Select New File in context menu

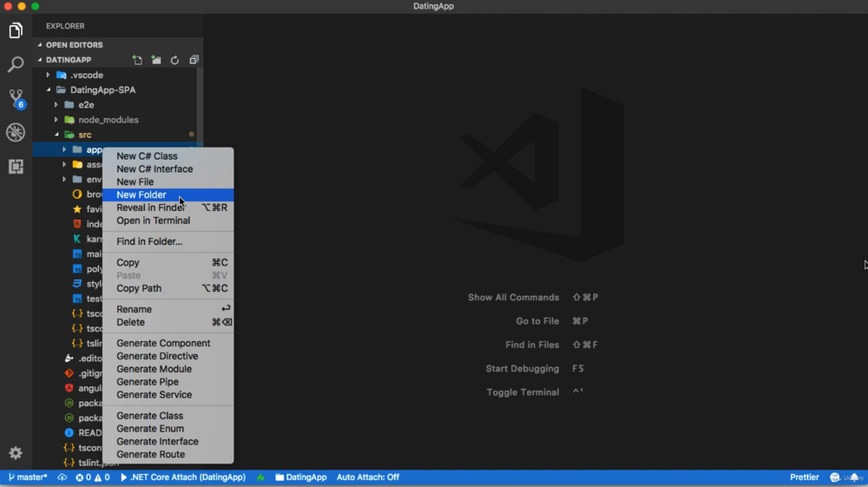[168, 181]
